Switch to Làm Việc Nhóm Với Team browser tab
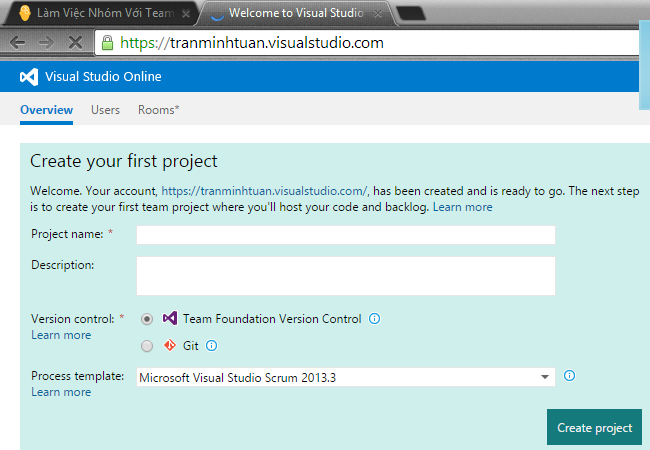The height and width of the screenshot is (450, 650). (104, 13)
